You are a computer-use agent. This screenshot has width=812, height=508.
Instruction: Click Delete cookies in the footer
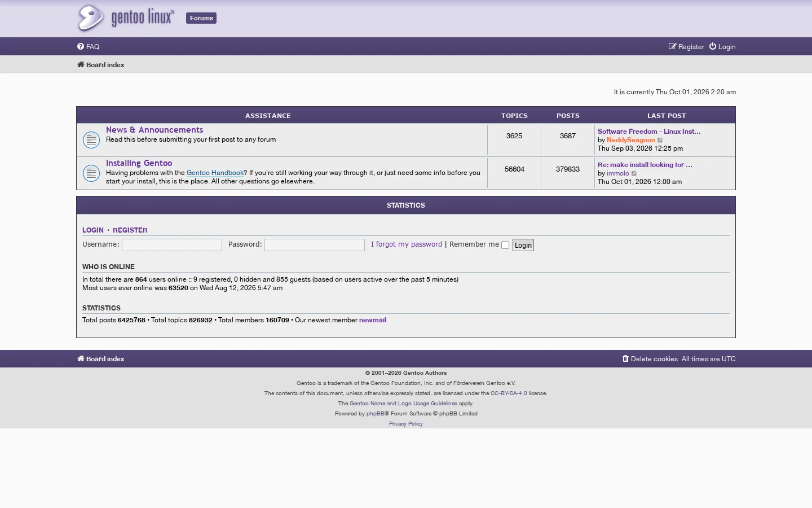pos(650,359)
